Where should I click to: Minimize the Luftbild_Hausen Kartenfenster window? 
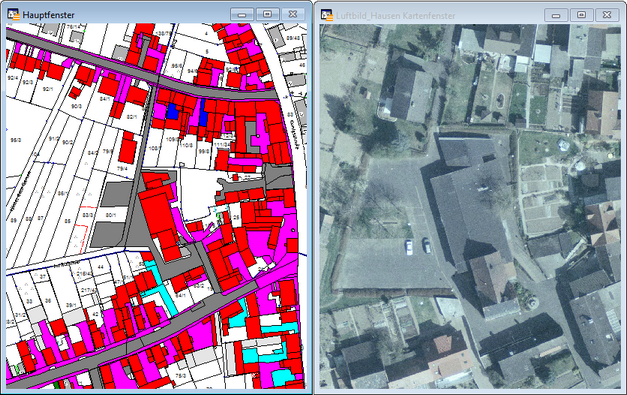coord(556,15)
